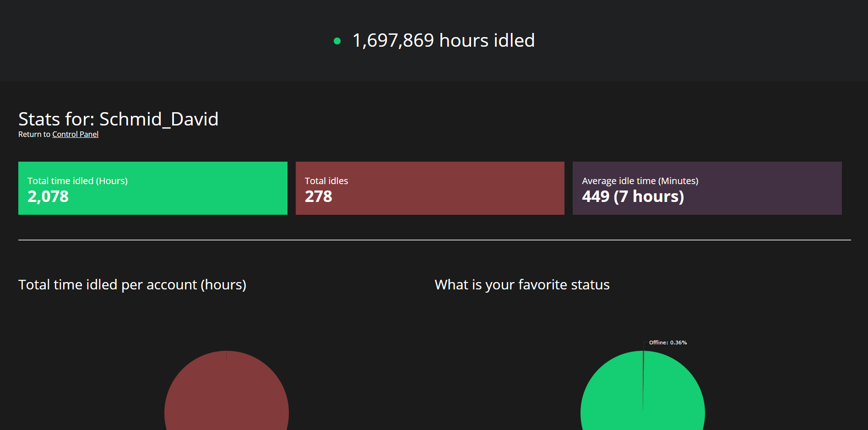Click the 'Total idles' label

(x=326, y=181)
